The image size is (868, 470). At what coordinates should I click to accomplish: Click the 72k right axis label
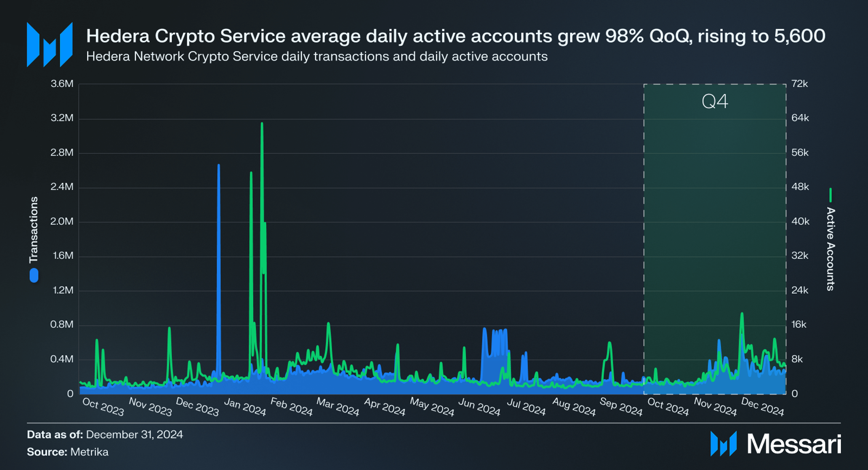(x=800, y=84)
